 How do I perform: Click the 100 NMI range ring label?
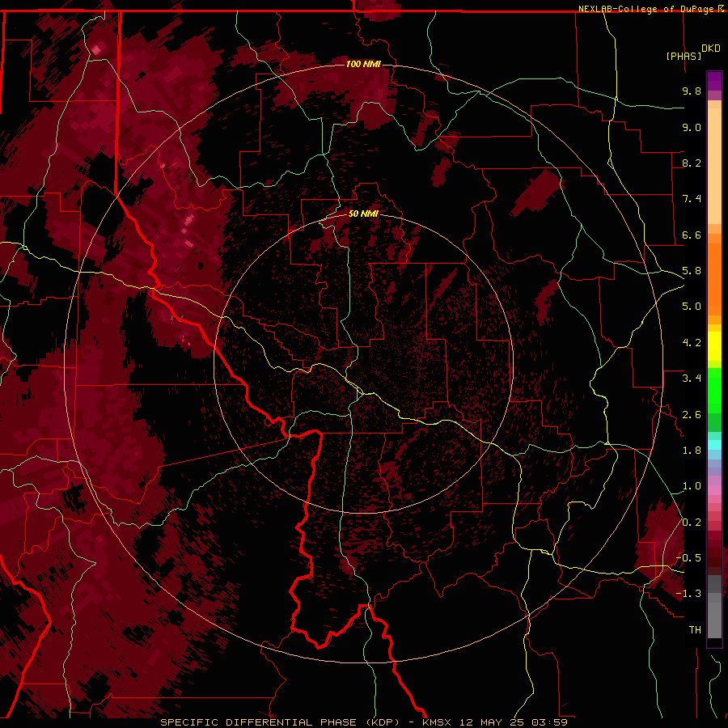pyautogui.click(x=363, y=64)
